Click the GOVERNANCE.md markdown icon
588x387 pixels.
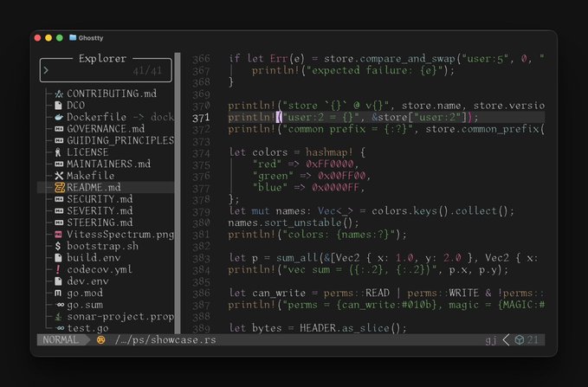[59, 129]
